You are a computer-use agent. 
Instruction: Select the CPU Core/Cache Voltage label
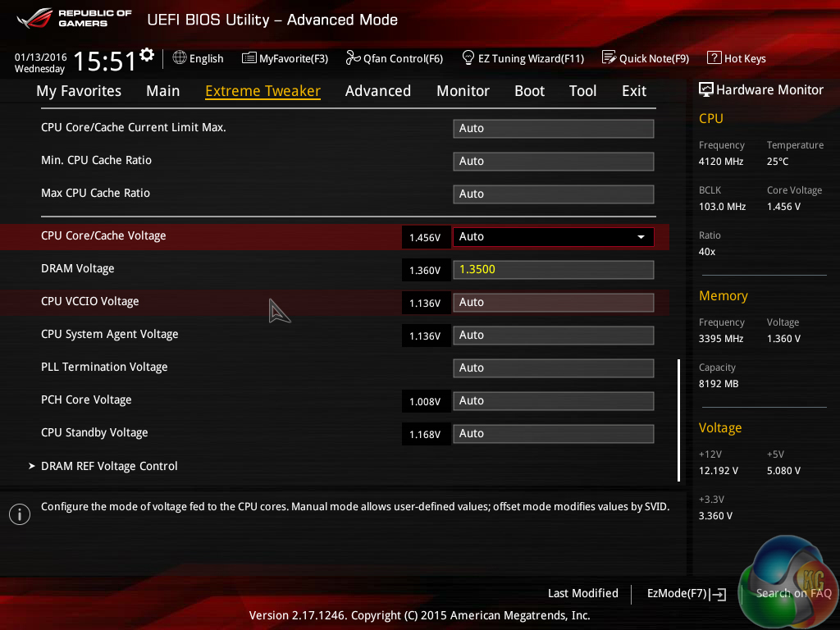[103, 235]
